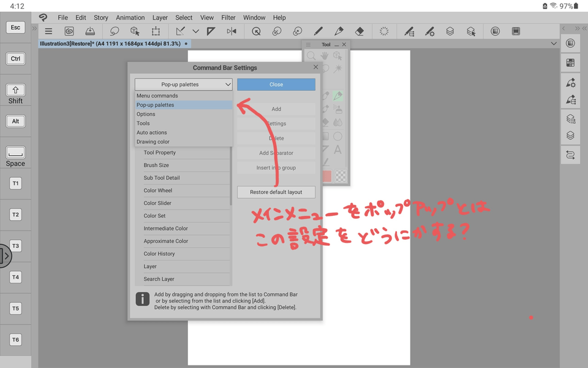Select the magic wand in Tool palette

pos(337,69)
